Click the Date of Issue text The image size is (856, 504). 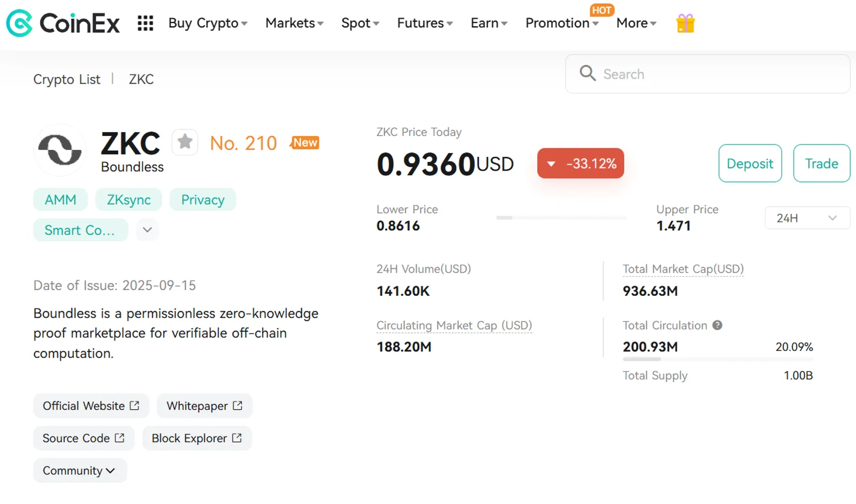click(x=114, y=285)
